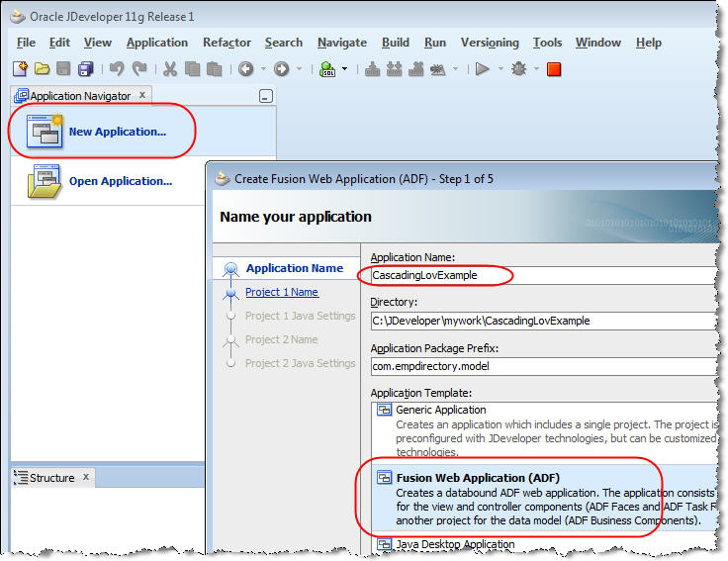The image size is (728, 561).
Task: Expand the Run button dropdown arrow
Action: pos(500,69)
